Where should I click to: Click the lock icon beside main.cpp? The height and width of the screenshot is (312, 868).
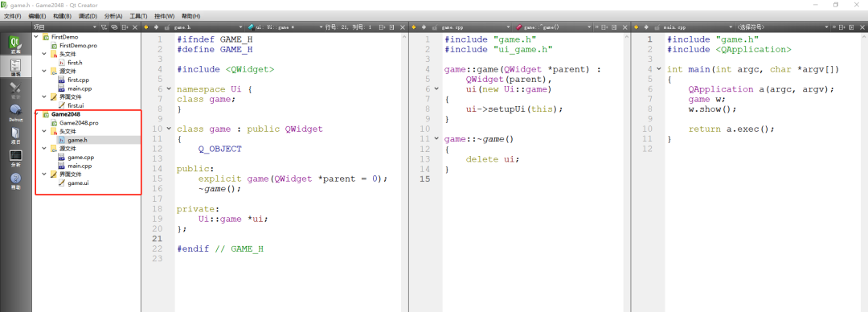(x=657, y=27)
